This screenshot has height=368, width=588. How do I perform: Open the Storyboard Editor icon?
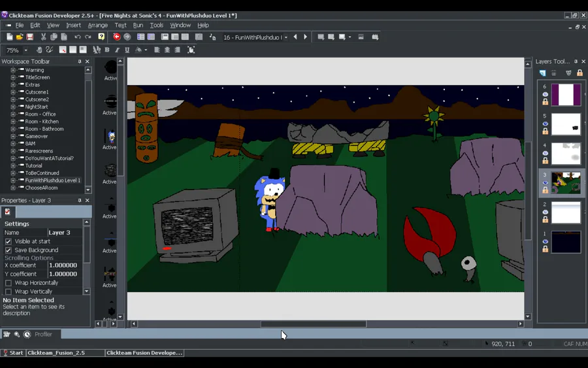(x=140, y=37)
